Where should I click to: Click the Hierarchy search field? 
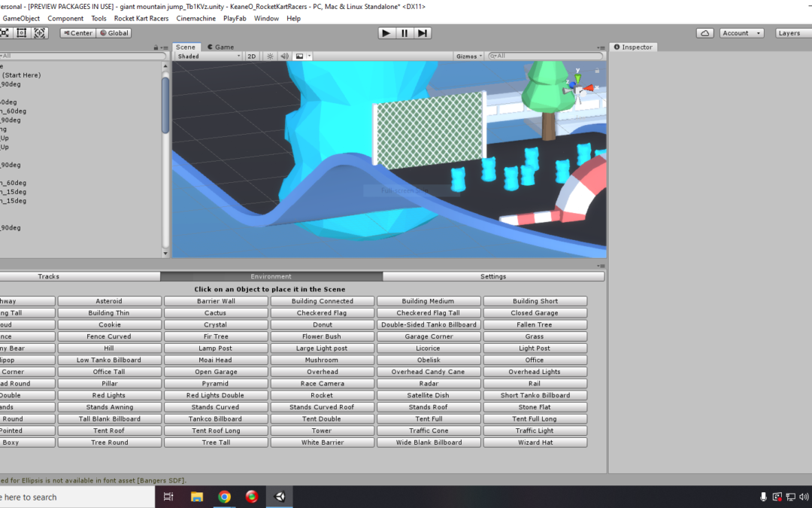coord(83,56)
